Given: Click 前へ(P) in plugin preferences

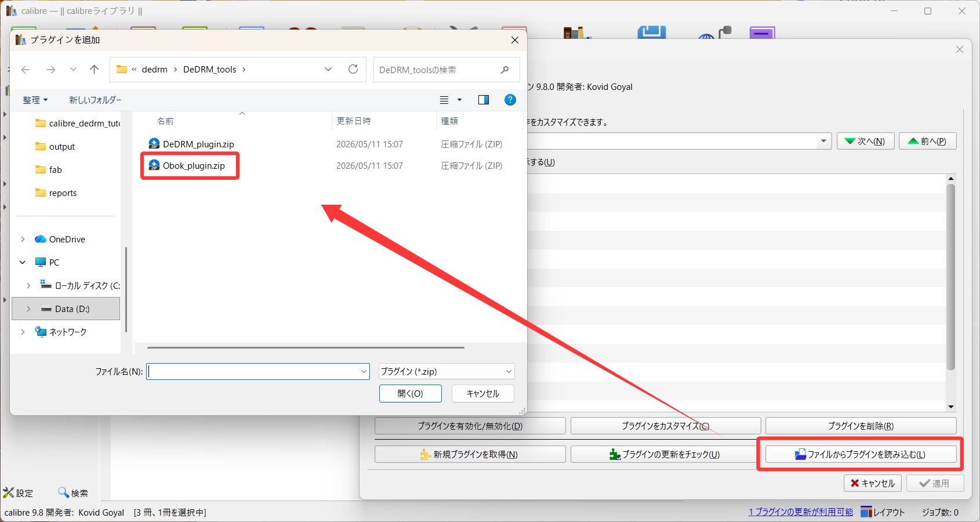Looking at the screenshot, I should click(928, 141).
